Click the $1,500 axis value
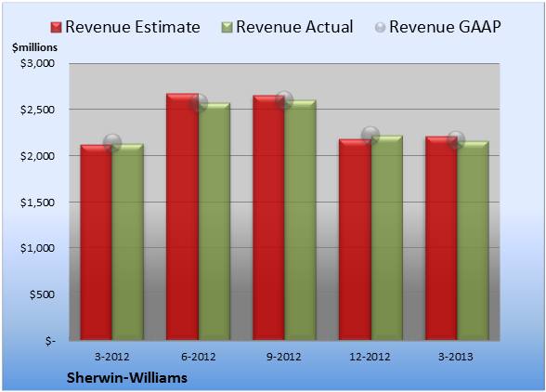This screenshot has height=392, width=546. (37, 203)
